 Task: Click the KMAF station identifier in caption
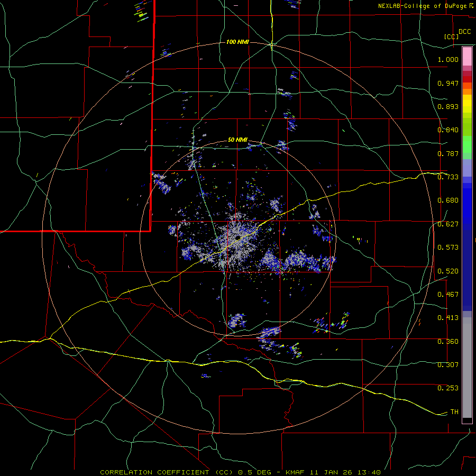coord(296,472)
